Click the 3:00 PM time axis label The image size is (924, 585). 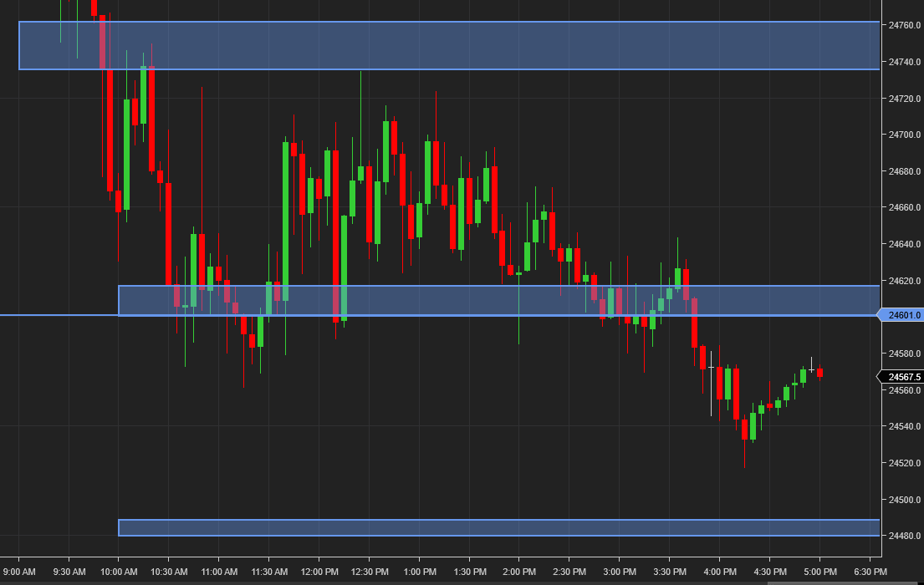(620, 572)
